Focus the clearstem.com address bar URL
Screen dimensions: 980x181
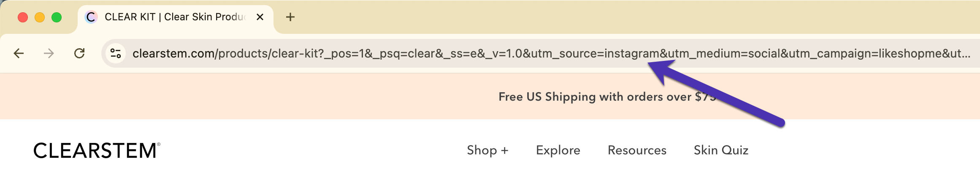551,53
